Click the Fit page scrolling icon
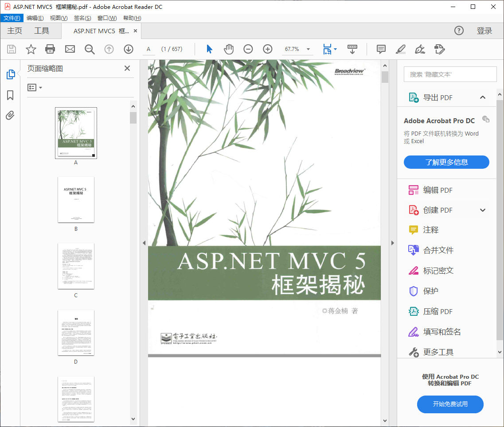 click(327, 49)
